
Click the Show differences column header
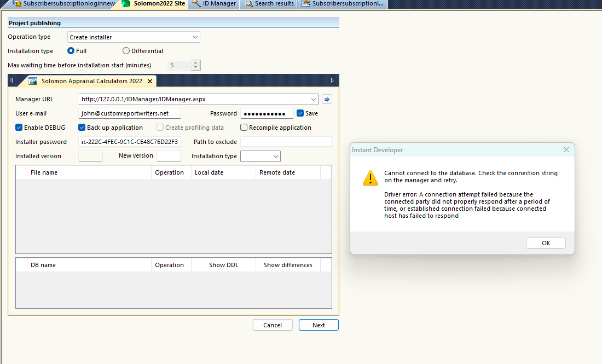click(x=288, y=265)
